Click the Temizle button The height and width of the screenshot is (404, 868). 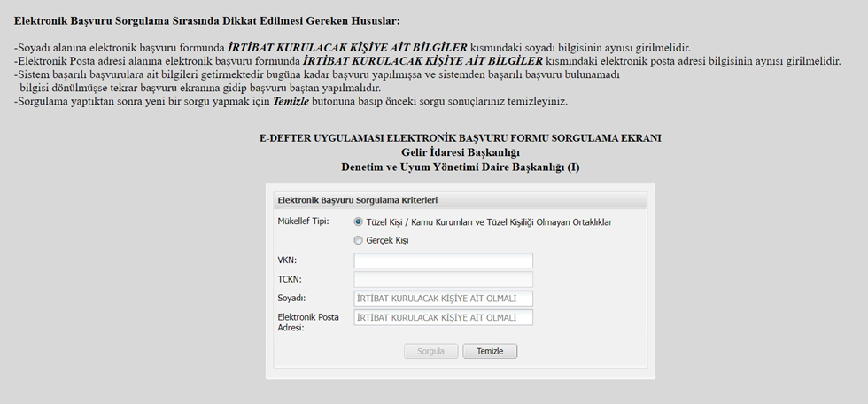pos(490,351)
